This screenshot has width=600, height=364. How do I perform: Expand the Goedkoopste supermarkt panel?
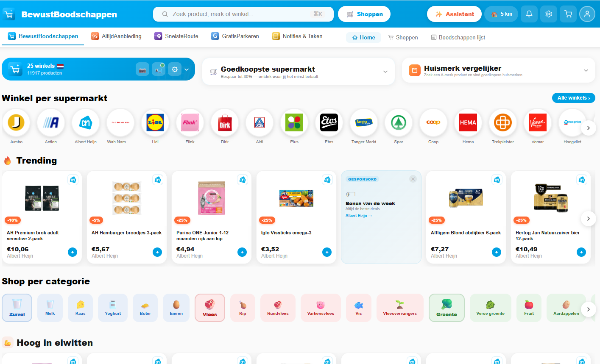pos(385,72)
